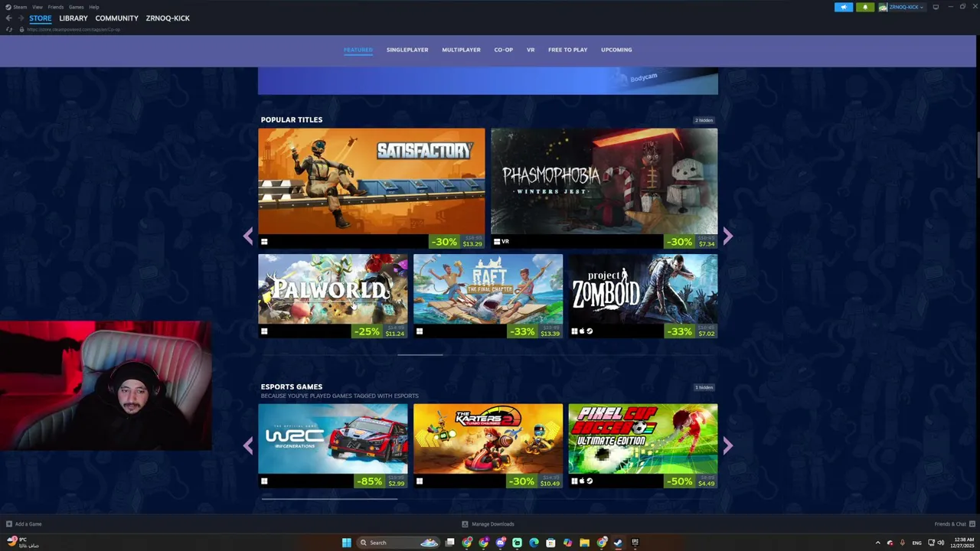The height and width of the screenshot is (551, 980).
Task: Expand the ZRNOQ-KICK account dropdown
Action: [901, 7]
